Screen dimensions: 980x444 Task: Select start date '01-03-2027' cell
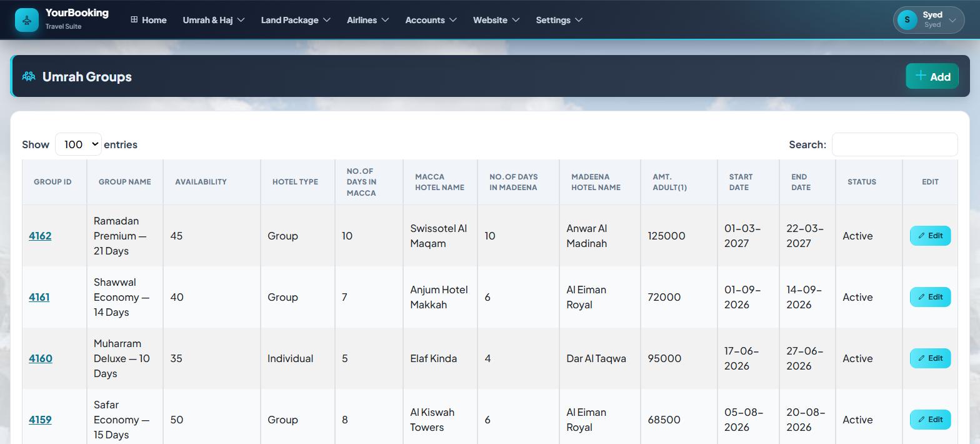pyautogui.click(x=748, y=236)
